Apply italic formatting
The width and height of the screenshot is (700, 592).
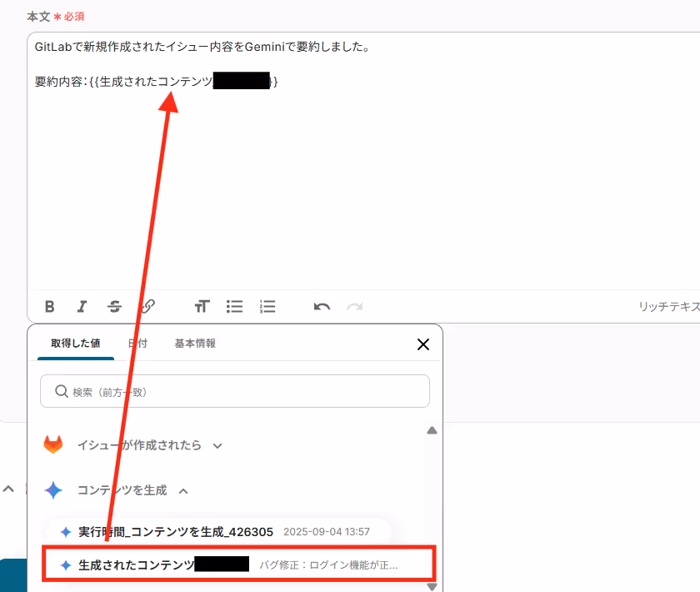tap(82, 307)
